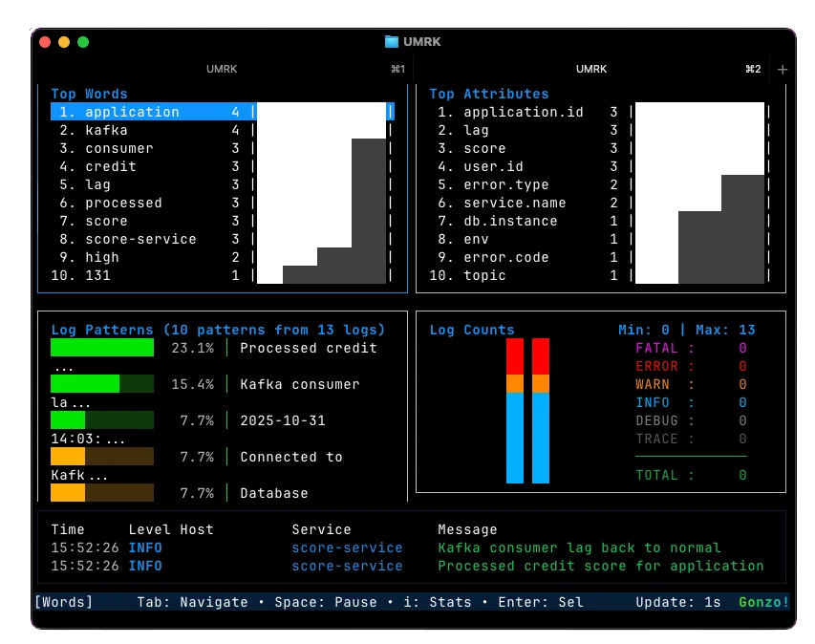Open the 'Processed credit score' log entry

pos(600,566)
